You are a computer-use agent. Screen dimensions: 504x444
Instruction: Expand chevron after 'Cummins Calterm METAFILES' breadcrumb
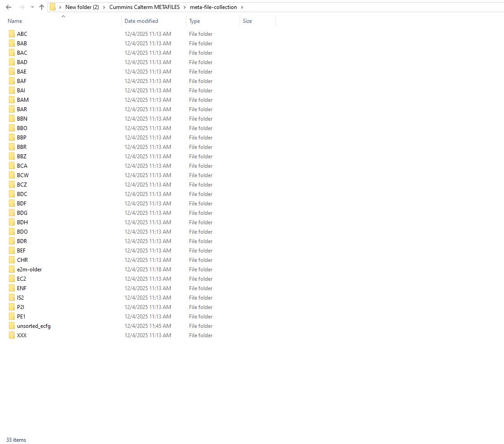tap(185, 7)
